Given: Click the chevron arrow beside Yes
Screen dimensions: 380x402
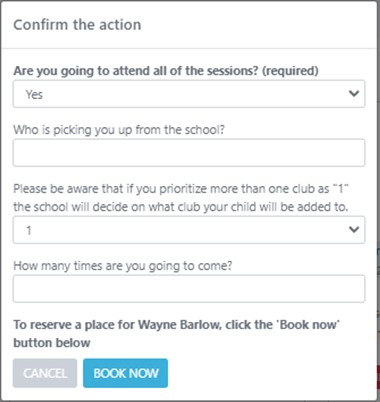Looking at the screenshot, I should click(x=354, y=94).
